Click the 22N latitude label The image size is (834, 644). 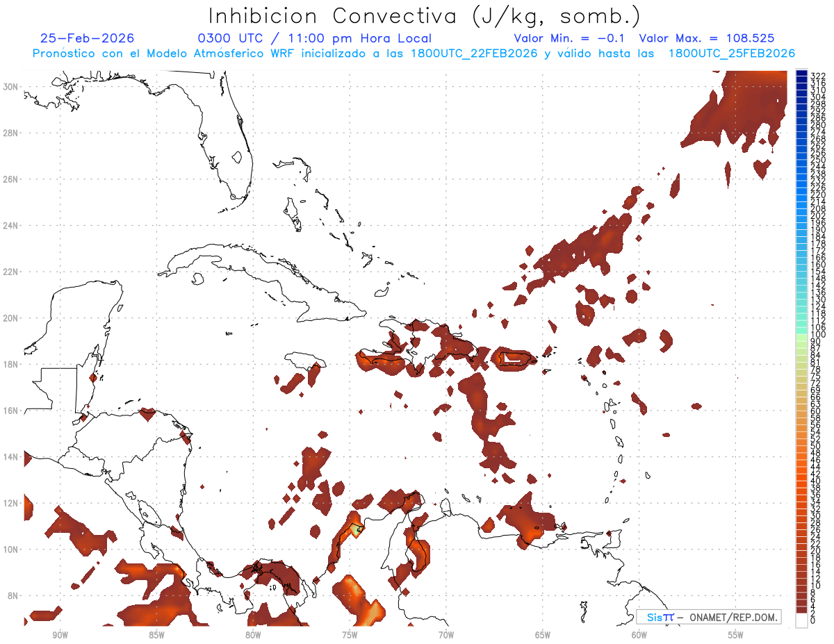pos(11,271)
